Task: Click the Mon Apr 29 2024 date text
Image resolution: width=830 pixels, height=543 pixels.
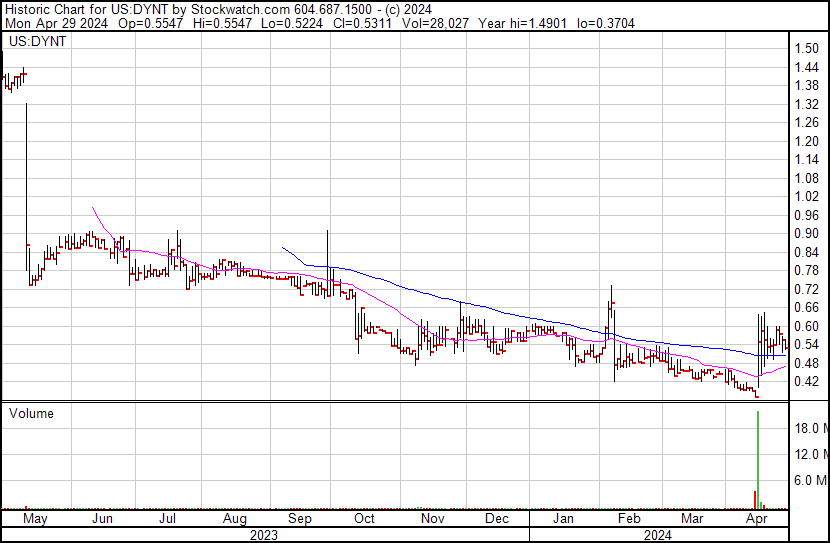Action: 56,23
